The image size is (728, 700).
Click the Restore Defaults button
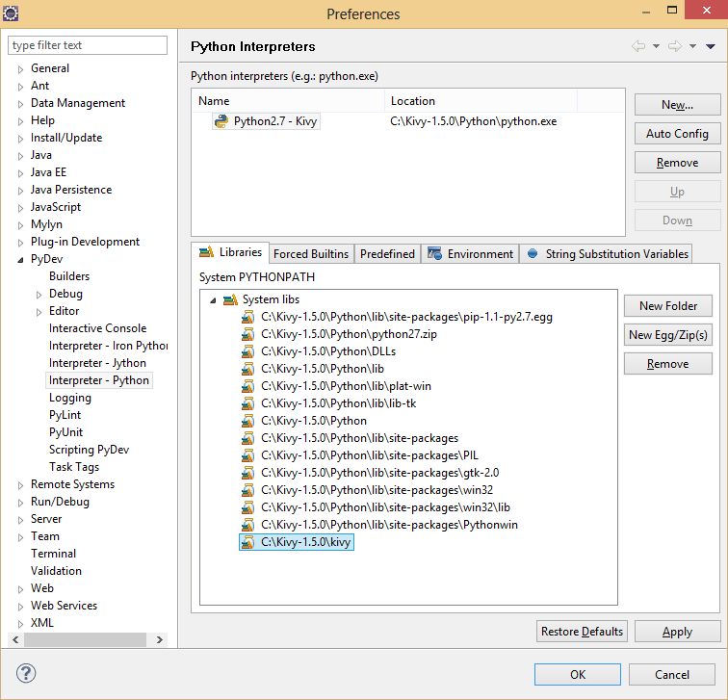pos(582,632)
